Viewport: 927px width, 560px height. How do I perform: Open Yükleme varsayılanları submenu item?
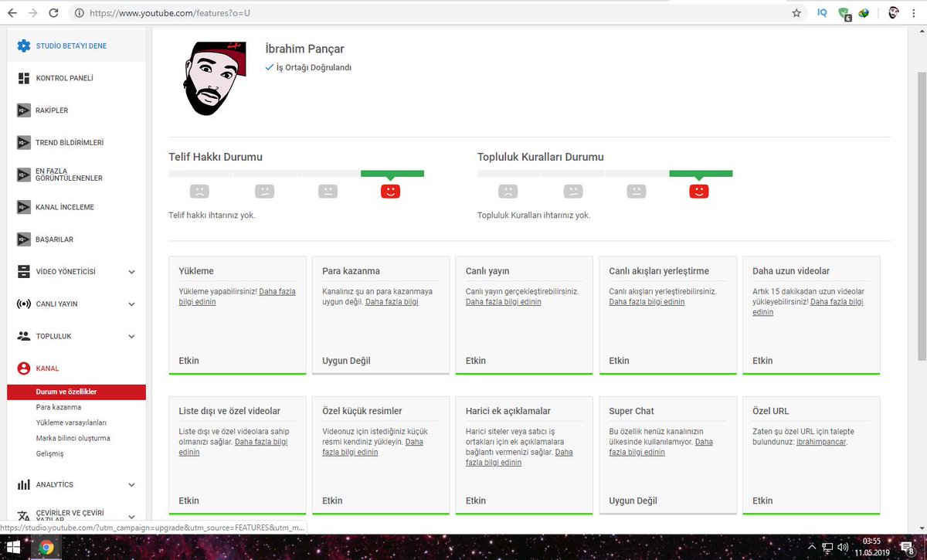coord(71,423)
